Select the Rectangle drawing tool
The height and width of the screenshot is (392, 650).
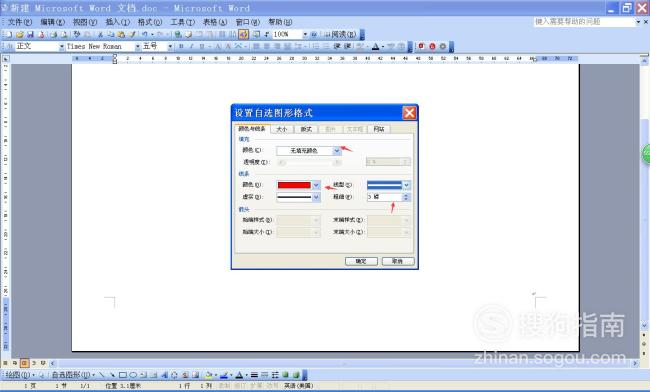click(x=123, y=375)
